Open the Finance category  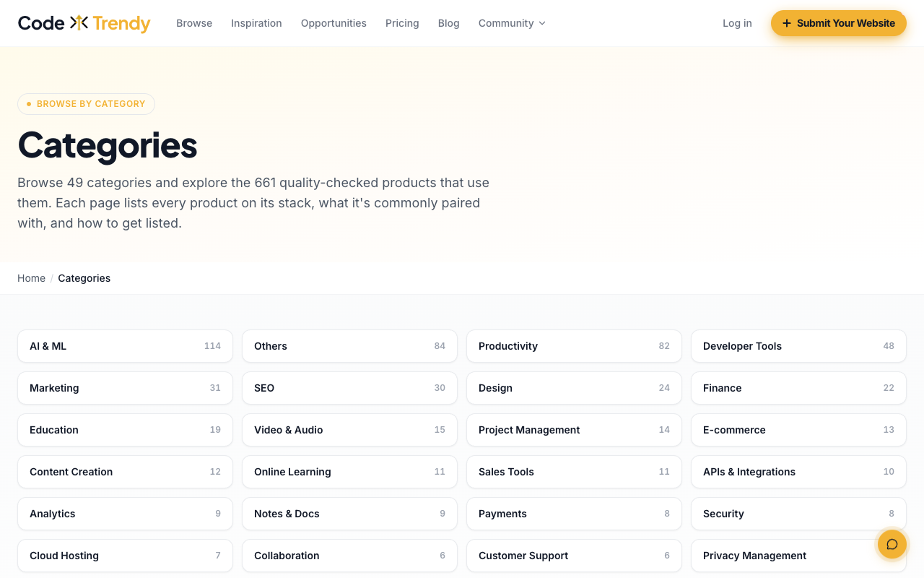[x=798, y=388]
